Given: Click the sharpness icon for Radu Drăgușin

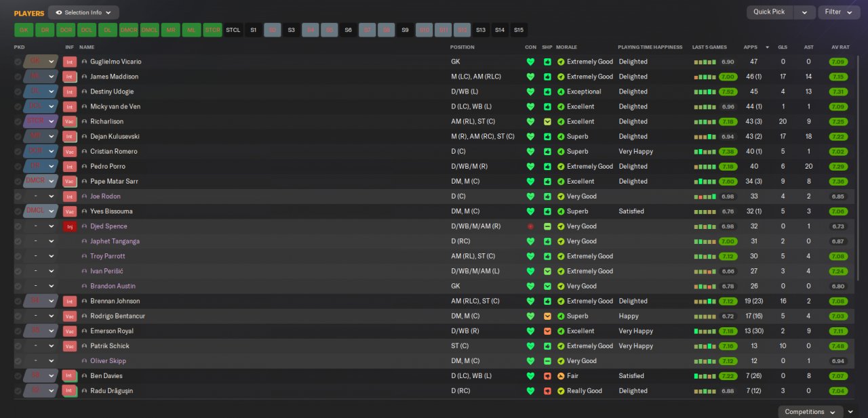Looking at the screenshot, I should coord(547,391).
